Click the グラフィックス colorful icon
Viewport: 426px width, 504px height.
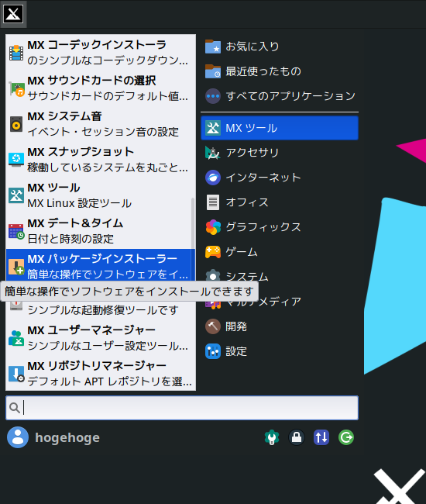213,227
